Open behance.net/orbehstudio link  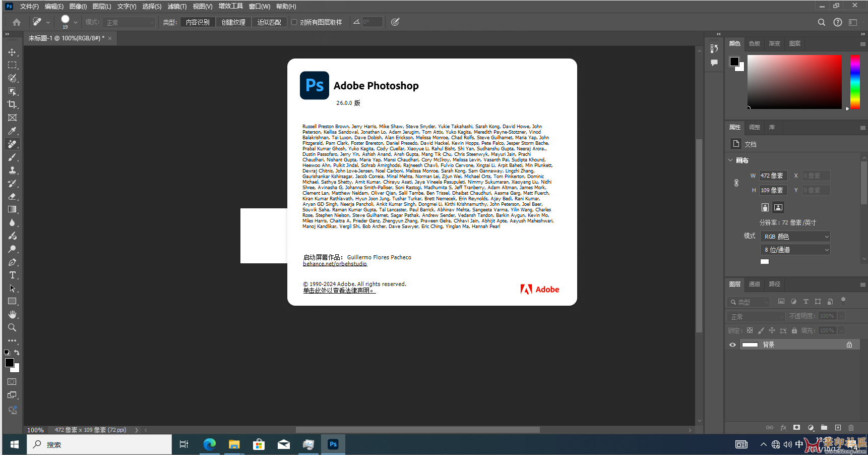click(335, 264)
